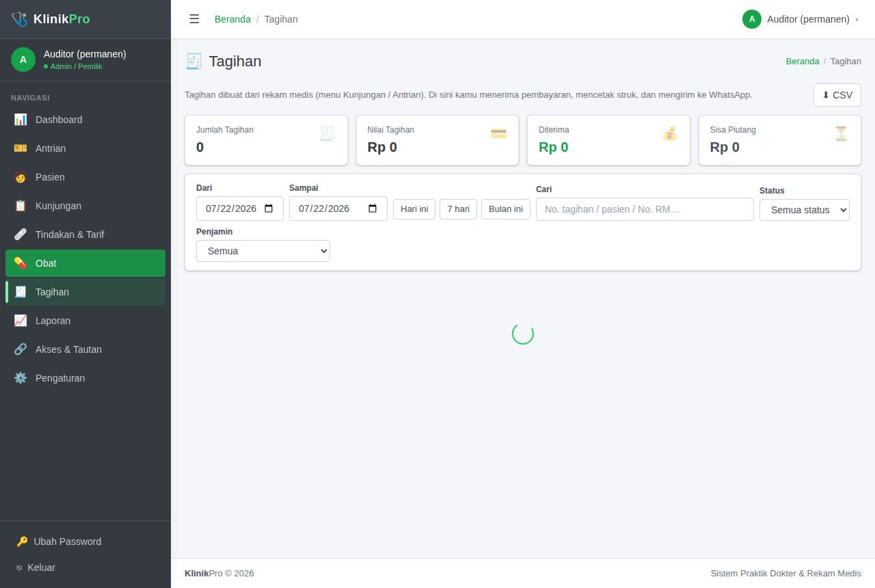
Task: Click the Beranda breadcrumb link in top bar
Action: tap(232, 19)
